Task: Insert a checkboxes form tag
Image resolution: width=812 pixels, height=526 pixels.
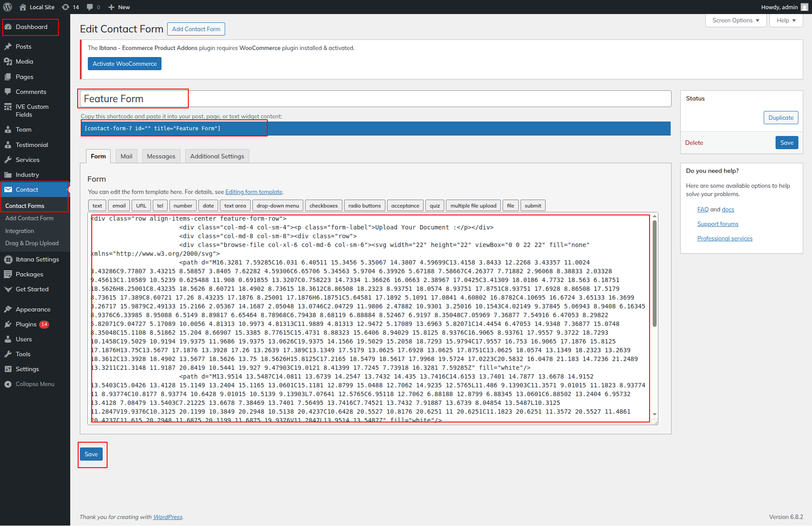Action: click(x=323, y=205)
